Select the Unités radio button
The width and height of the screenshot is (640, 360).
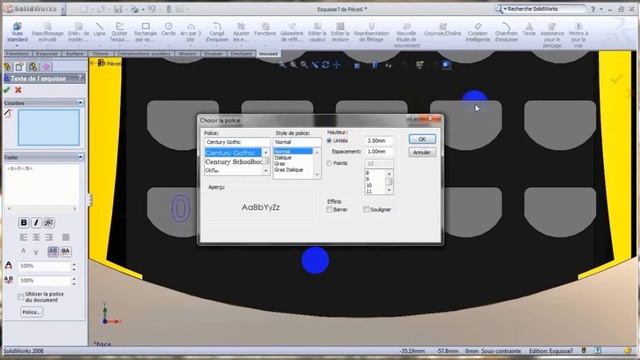tap(329, 140)
